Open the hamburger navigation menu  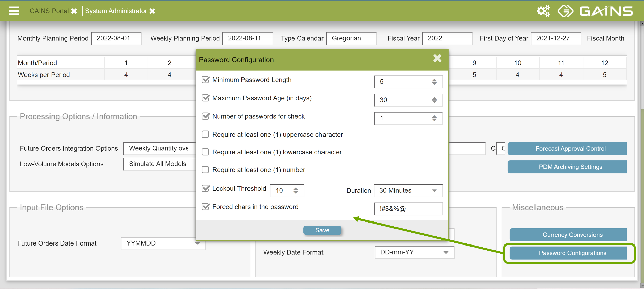[14, 11]
